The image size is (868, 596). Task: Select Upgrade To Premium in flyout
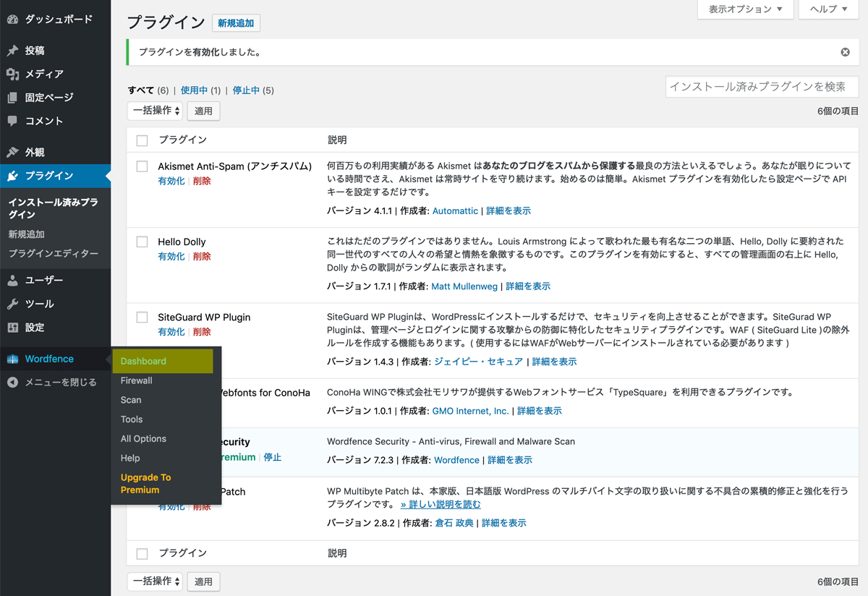coord(145,484)
